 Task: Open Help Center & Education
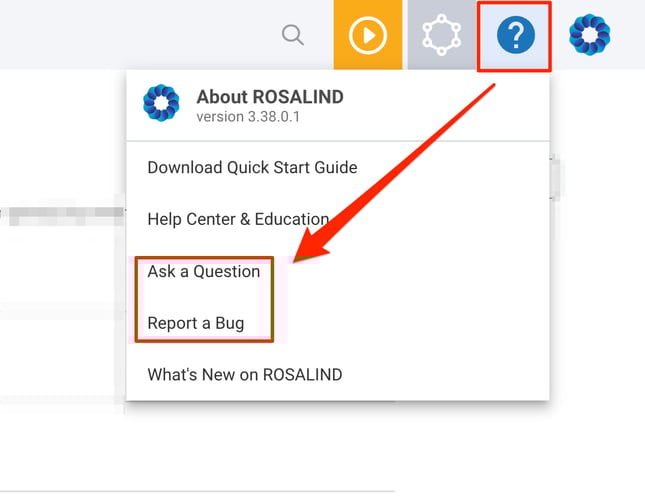tap(238, 219)
